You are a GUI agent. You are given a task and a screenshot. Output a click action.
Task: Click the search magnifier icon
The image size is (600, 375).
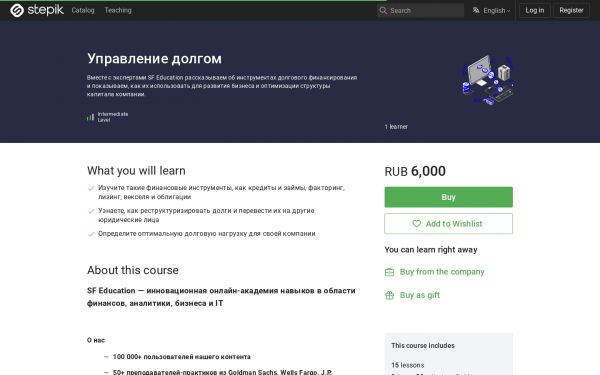[x=383, y=10]
